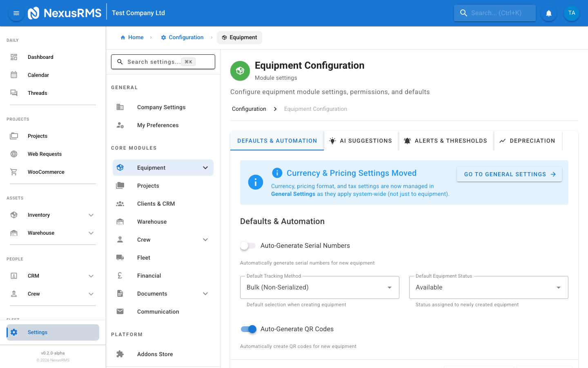Disable Auto-Generate QR Codes switch
This screenshot has height=368, width=588.
pyautogui.click(x=248, y=329)
